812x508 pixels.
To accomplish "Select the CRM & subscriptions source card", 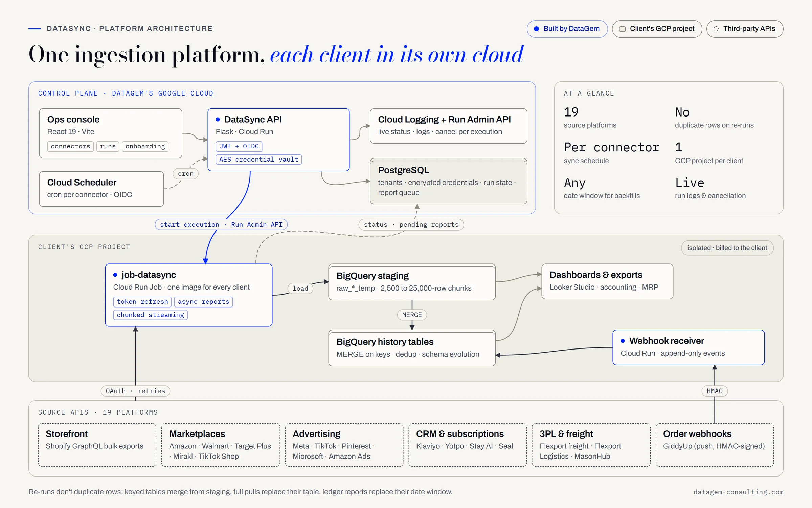I will pos(468,445).
